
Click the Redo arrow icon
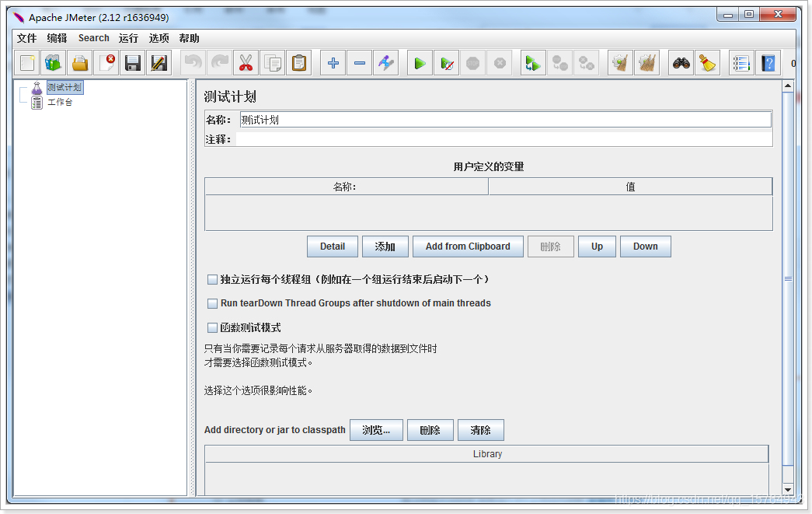219,63
